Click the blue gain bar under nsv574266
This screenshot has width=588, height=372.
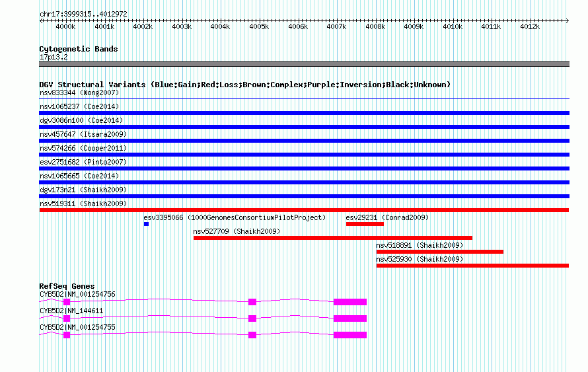click(304, 155)
